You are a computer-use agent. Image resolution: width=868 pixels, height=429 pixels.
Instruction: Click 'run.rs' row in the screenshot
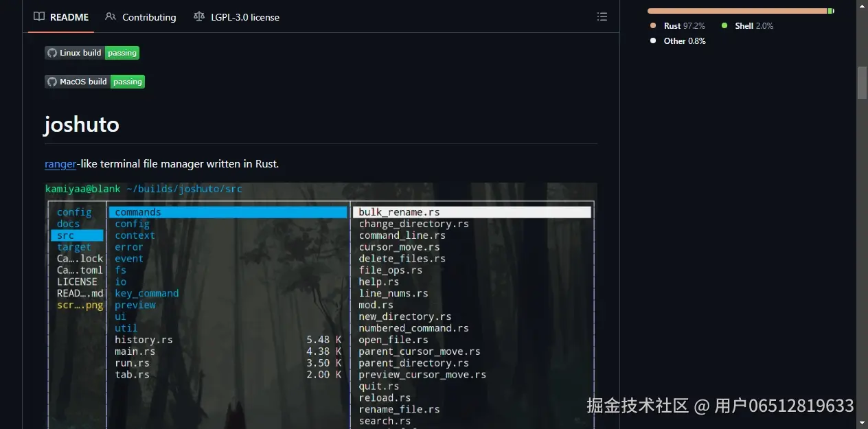pyautogui.click(x=228, y=363)
